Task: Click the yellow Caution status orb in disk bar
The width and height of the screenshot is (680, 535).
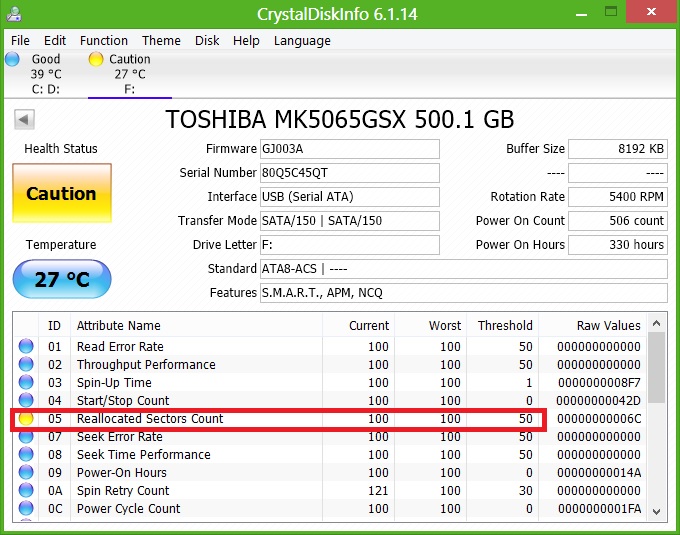Action: [x=95, y=59]
